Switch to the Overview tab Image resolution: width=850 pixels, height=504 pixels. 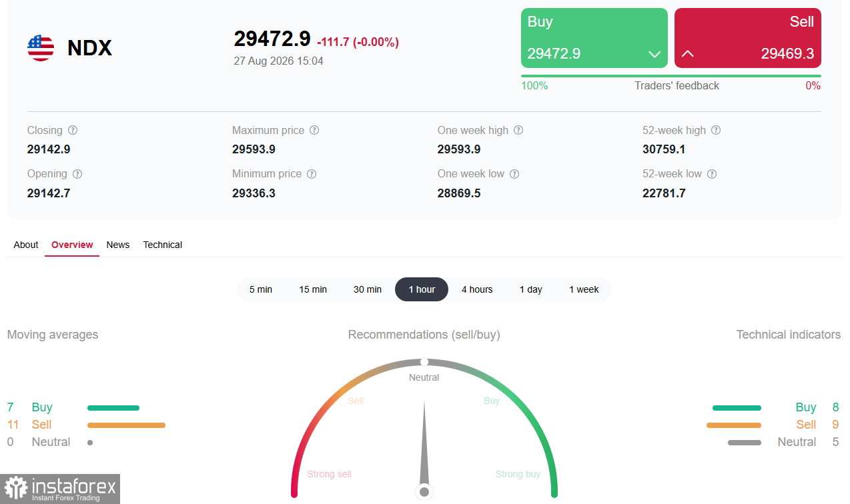point(72,245)
